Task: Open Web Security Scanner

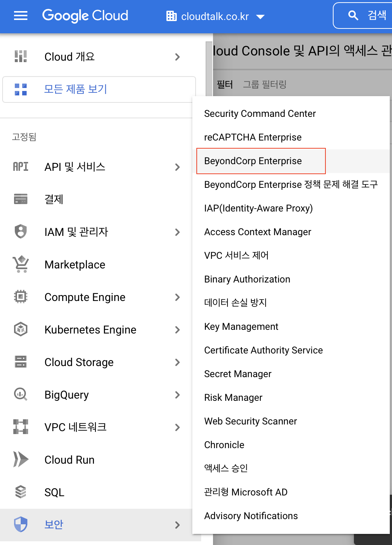Action: click(x=291, y=421)
